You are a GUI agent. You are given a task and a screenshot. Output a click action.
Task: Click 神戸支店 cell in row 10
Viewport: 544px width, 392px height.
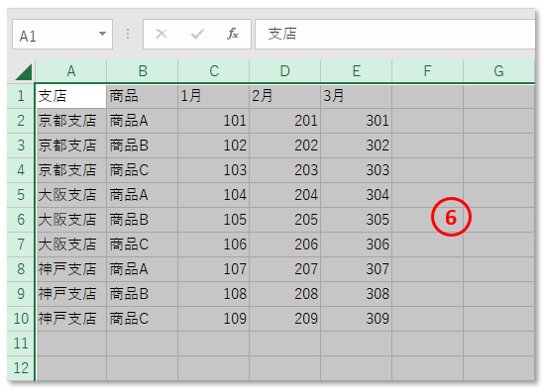pyautogui.click(x=70, y=319)
